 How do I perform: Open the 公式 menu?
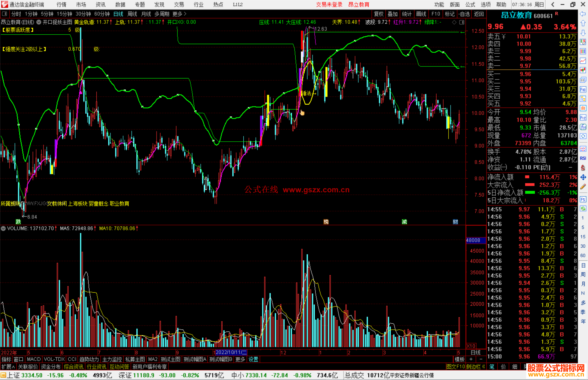[470, 5]
